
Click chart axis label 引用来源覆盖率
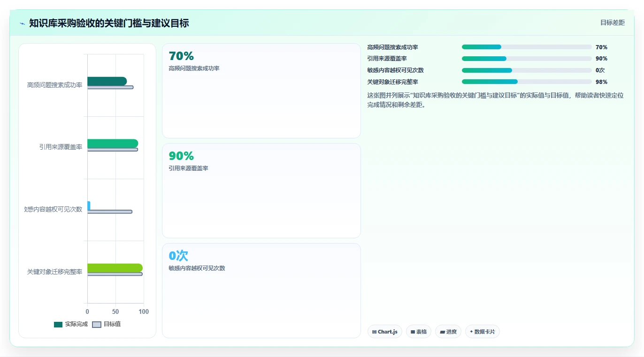pos(61,147)
